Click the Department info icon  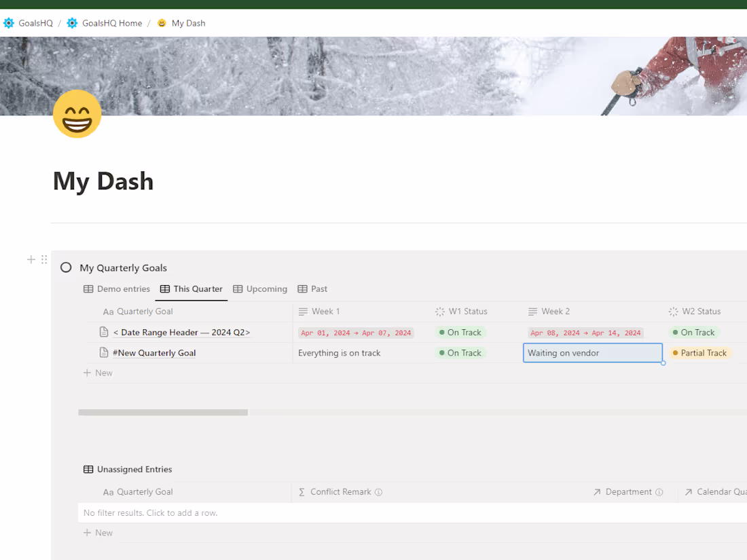[659, 492]
